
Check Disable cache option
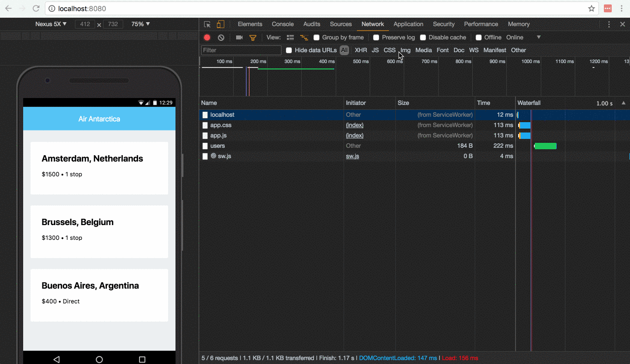coord(423,37)
